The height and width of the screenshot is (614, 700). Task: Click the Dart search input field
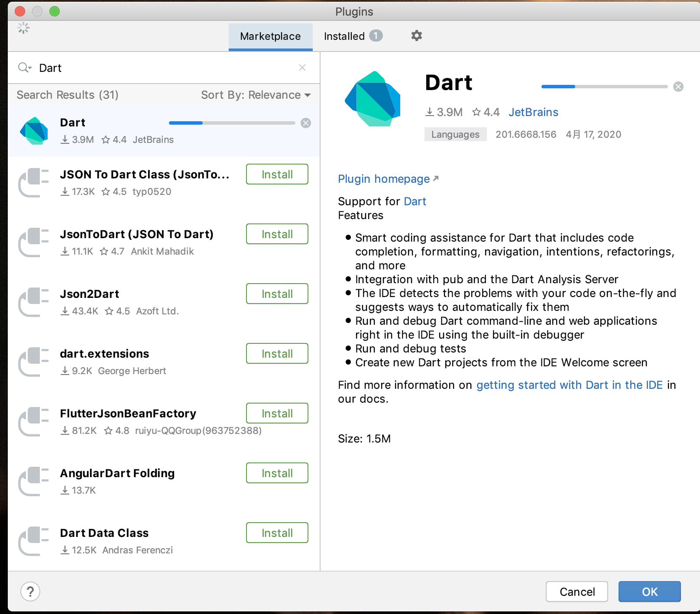[165, 68]
